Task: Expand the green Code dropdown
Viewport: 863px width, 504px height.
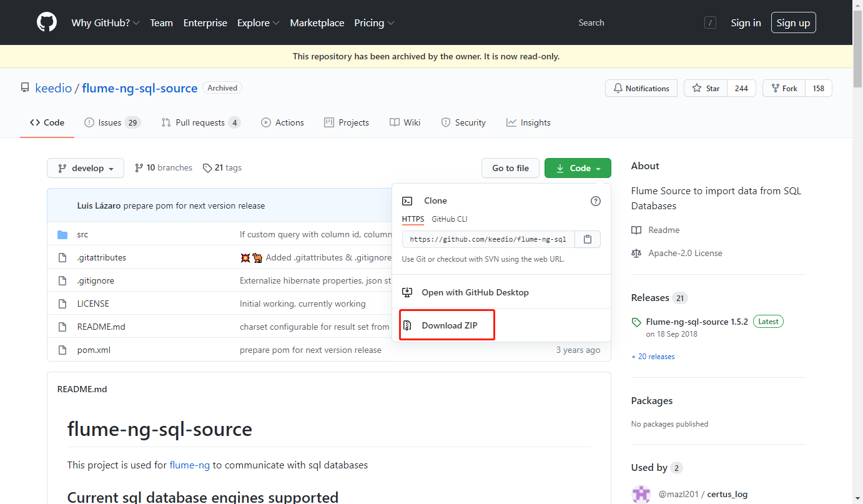Action: click(577, 167)
